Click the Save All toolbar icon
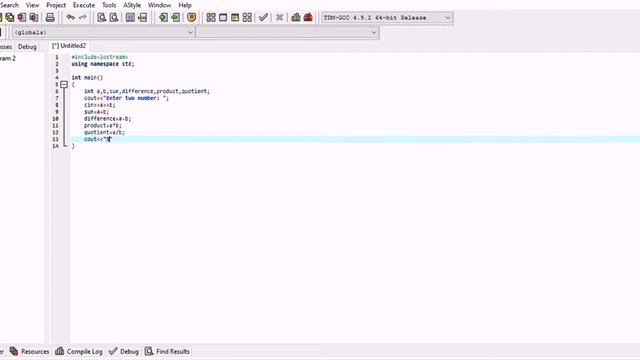This screenshot has width=640, height=360. (10, 18)
